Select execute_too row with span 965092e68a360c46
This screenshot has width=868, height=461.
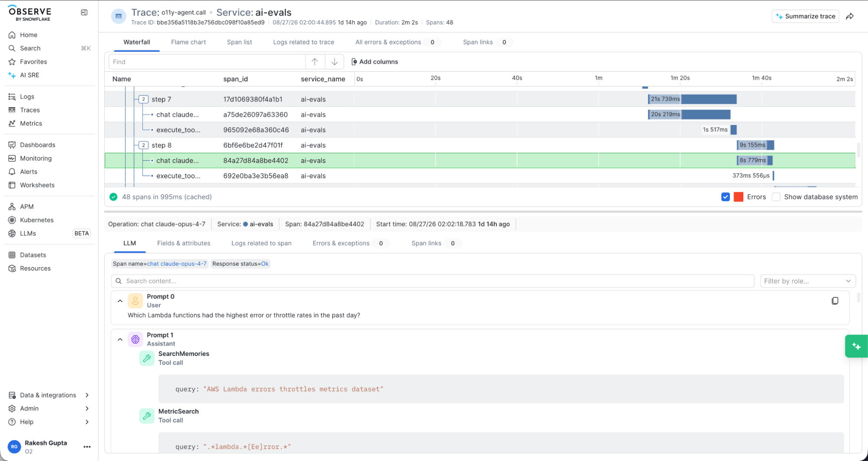coord(480,130)
